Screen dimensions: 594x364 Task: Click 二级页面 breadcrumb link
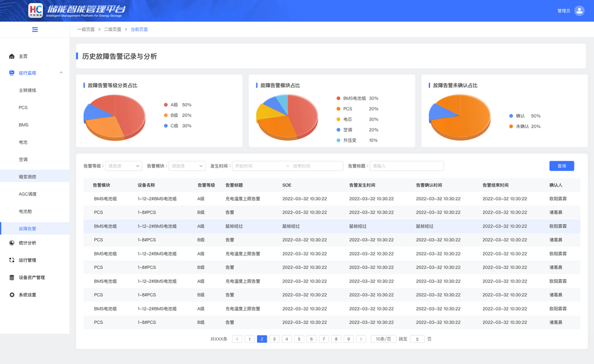click(112, 30)
